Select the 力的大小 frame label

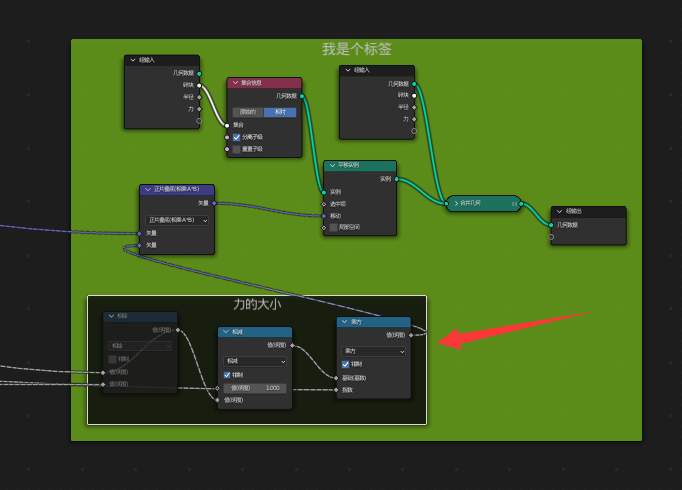pos(257,304)
